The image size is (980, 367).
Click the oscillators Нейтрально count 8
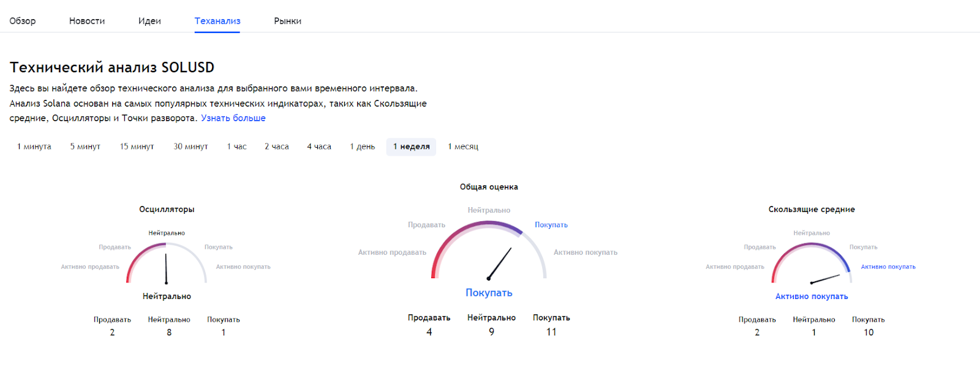click(169, 333)
